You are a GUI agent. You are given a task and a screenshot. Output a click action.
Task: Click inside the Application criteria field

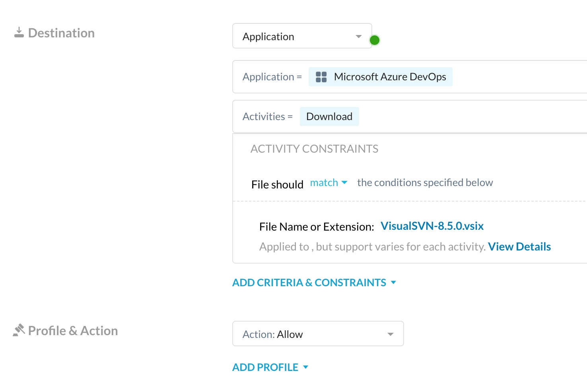[517, 77]
